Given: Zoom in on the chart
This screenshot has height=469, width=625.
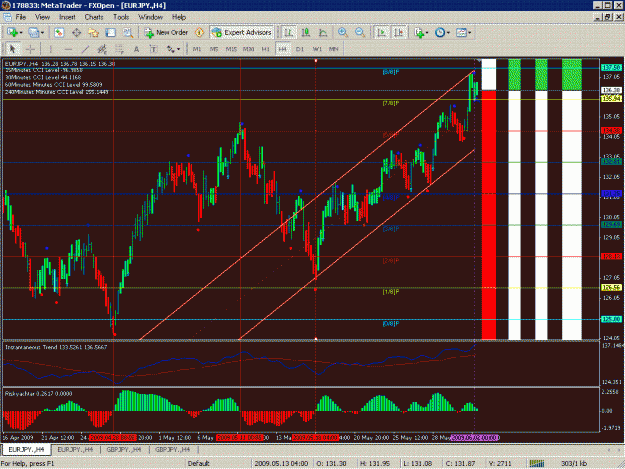Looking at the screenshot, I should click(342, 33).
